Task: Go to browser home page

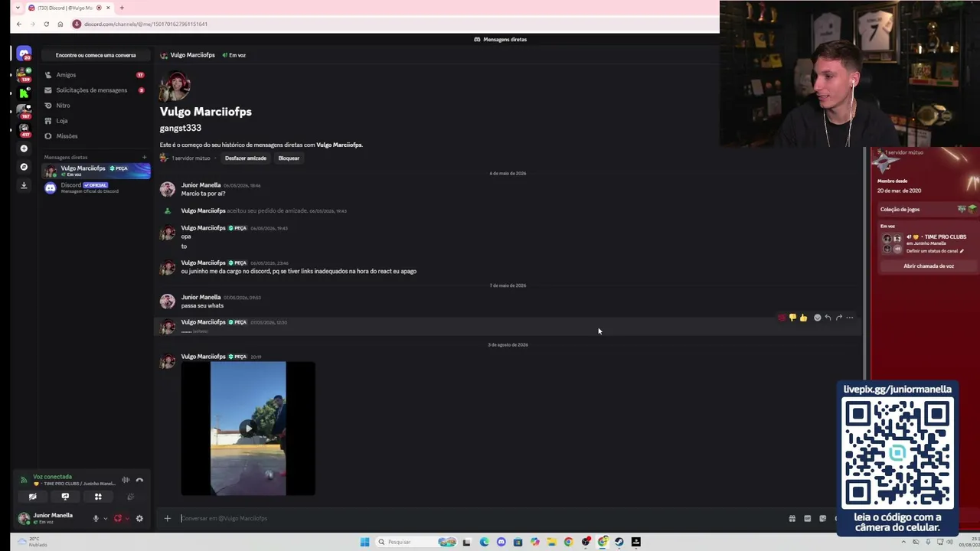Action: tap(60, 24)
